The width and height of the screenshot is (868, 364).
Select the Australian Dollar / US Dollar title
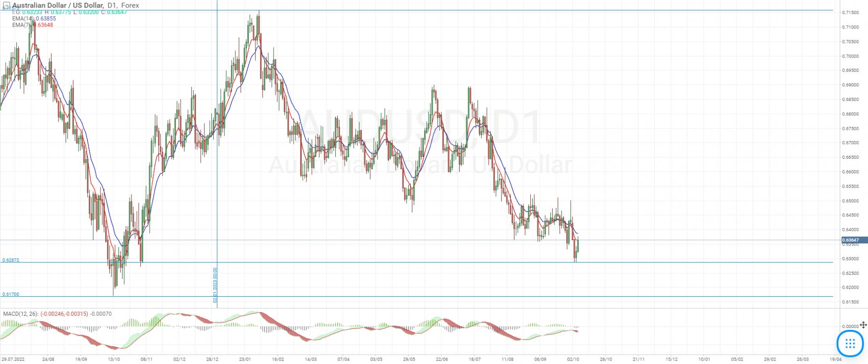pos(58,6)
